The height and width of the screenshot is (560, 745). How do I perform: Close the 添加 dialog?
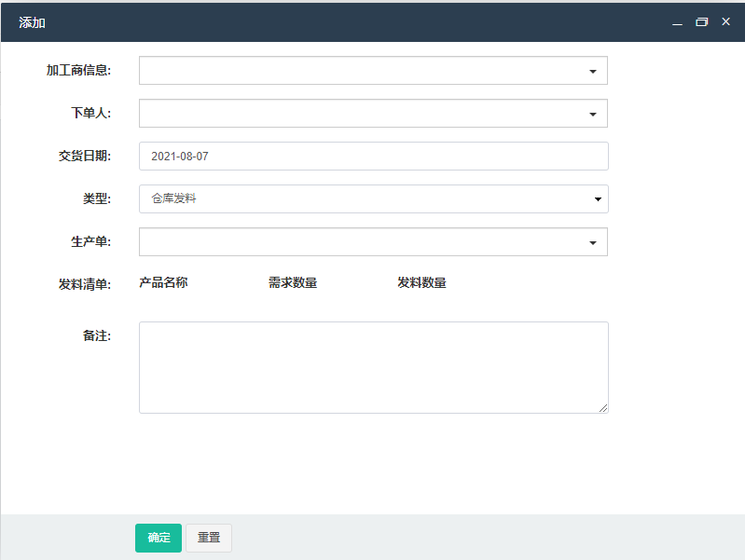[725, 21]
